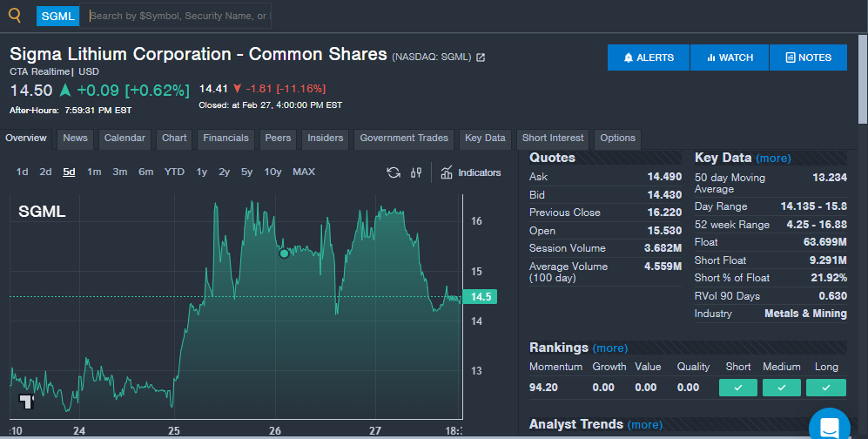Click the Short Float value 9.291M

point(828,260)
